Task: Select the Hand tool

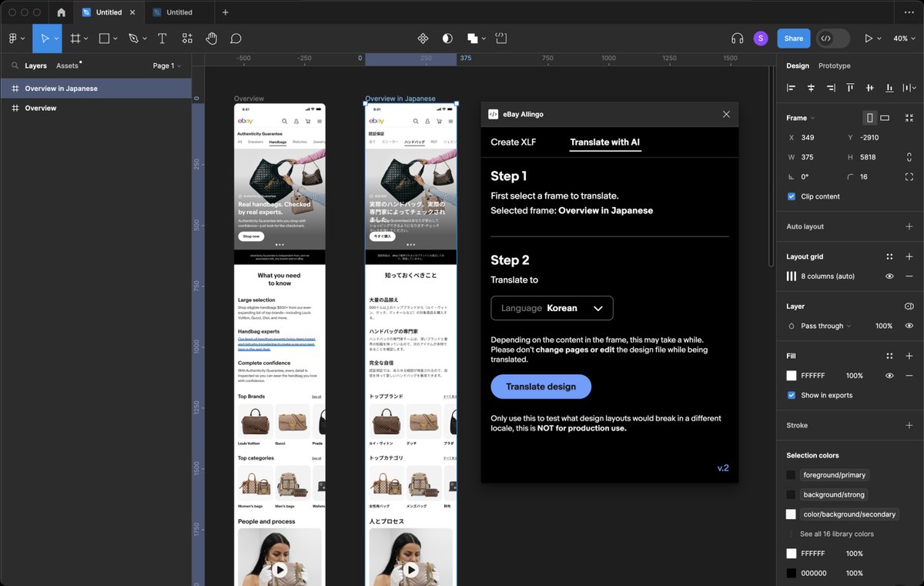Action: coord(211,39)
